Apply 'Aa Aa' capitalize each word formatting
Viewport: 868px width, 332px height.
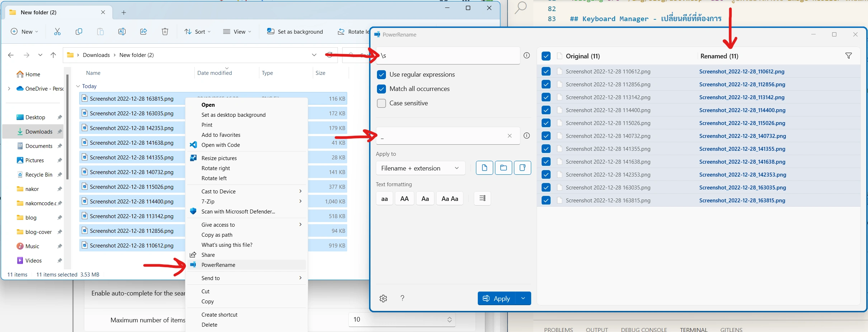click(450, 198)
